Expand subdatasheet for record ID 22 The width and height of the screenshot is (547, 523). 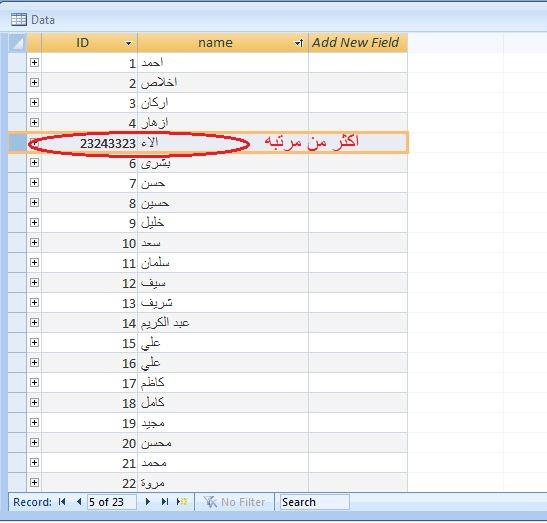tap(34, 483)
